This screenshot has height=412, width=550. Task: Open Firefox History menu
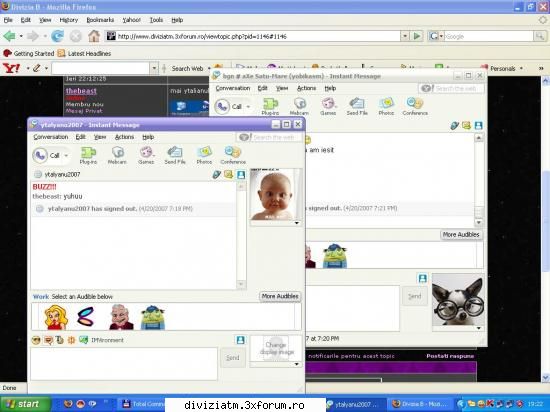click(x=69, y=20)
